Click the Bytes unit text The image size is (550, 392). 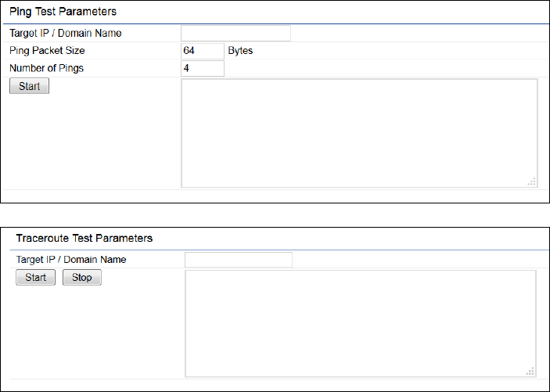[240, 51]
